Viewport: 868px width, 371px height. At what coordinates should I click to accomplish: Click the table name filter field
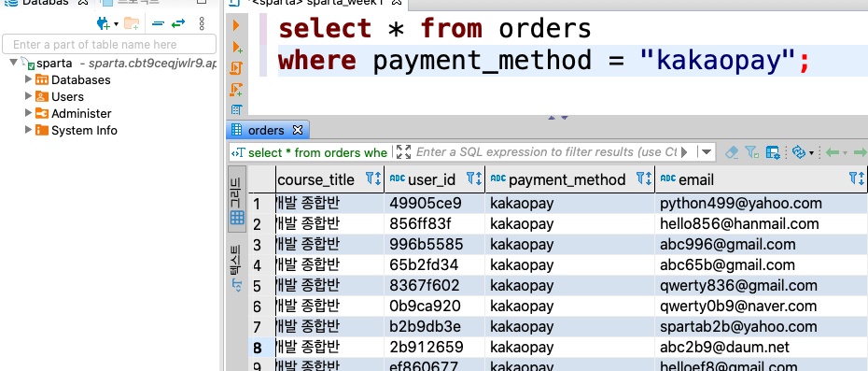109,44
